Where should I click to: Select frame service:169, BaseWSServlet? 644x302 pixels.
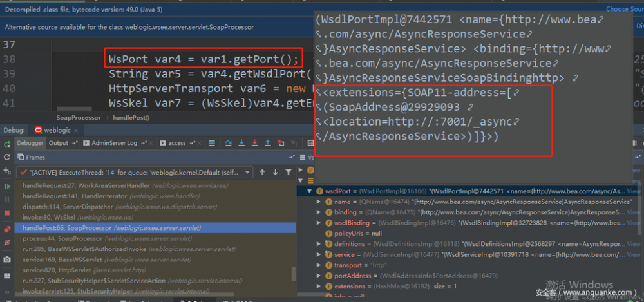[x=155, y=260]
